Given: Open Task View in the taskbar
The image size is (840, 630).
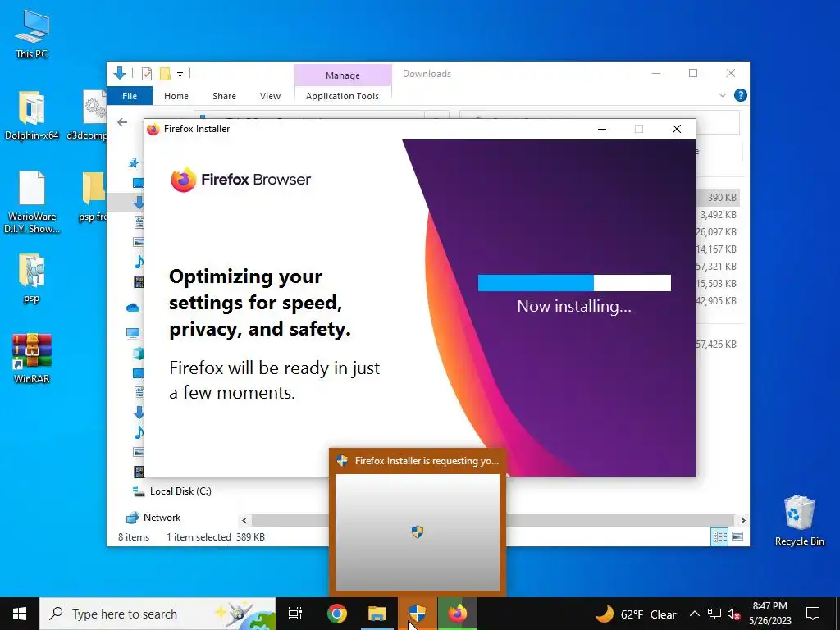Looking at the screenshot, I should [x=295, y=614].
